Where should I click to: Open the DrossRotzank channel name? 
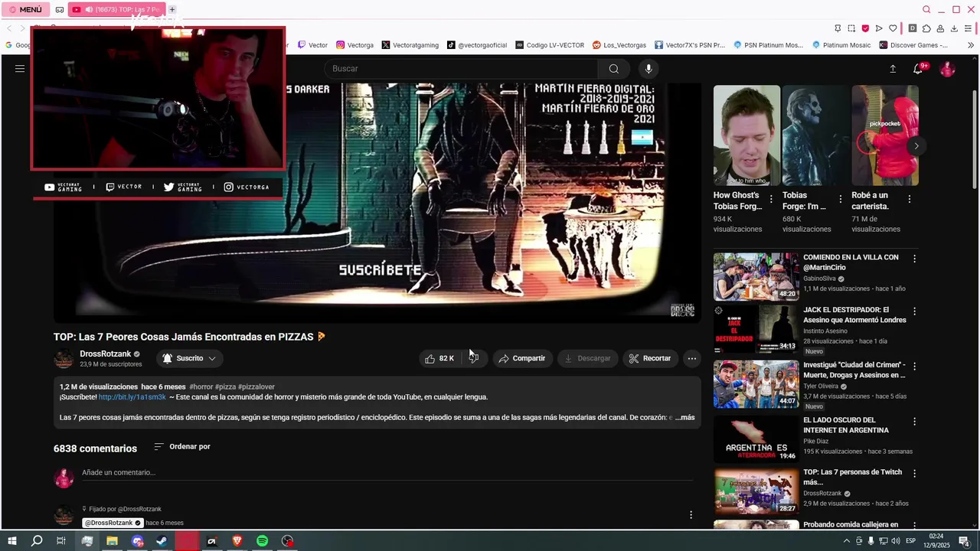click(106, 354)
